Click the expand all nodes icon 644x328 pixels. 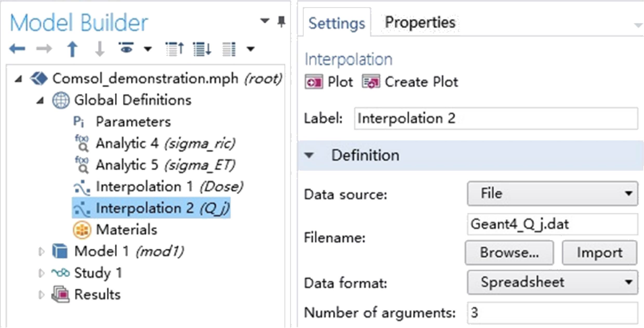coord(202,49)
